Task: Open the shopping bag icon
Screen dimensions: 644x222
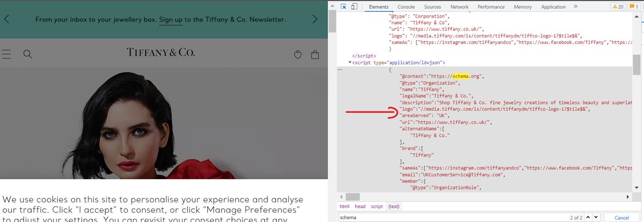Action: pos(315,54)
